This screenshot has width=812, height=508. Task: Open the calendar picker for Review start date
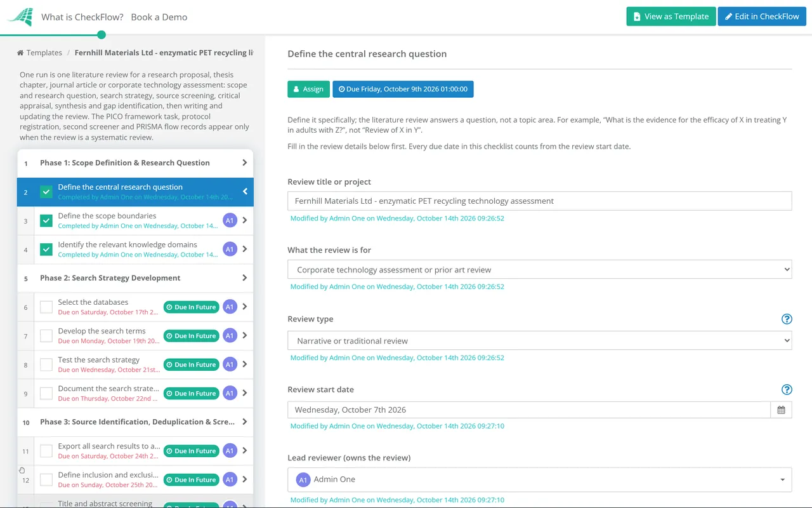click(x=781, y=410)
